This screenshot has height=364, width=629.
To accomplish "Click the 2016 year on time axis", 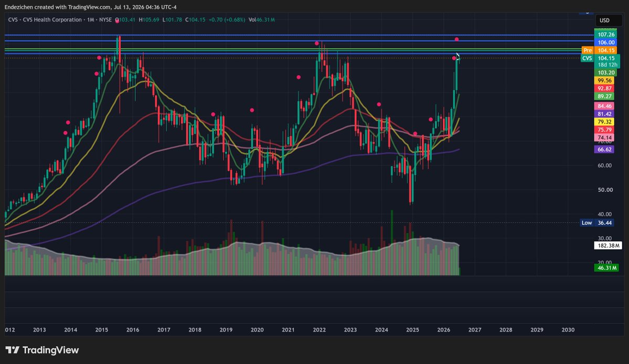I will point(133,329).
